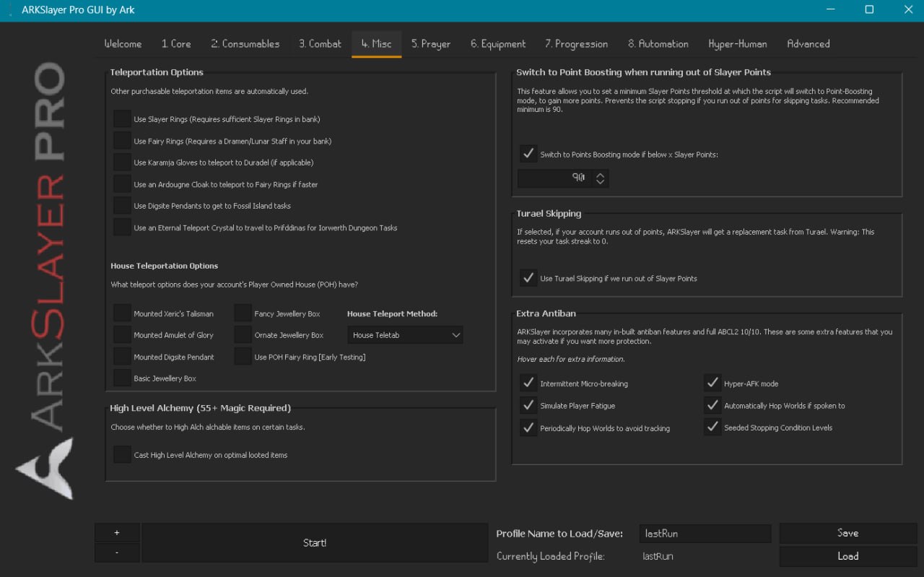This screenshot has width=924, height=577.
Task: Tick the Use Fairy Rings checkbox
Action: pos(122,141)
